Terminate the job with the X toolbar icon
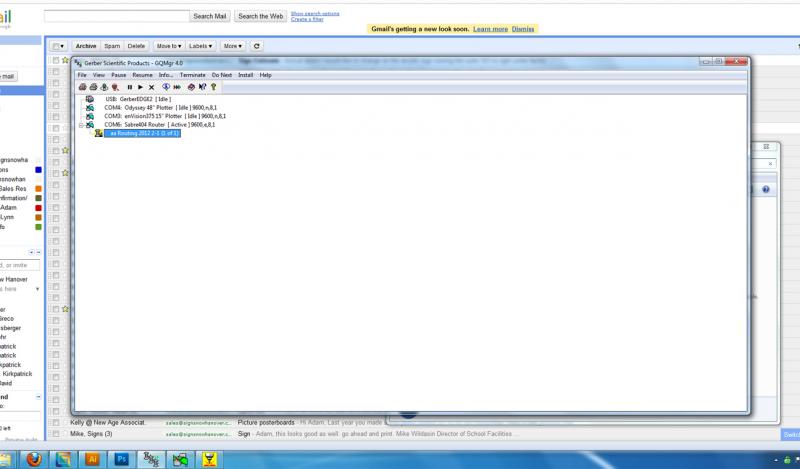 pyautogui.click(x=152, y=87)
